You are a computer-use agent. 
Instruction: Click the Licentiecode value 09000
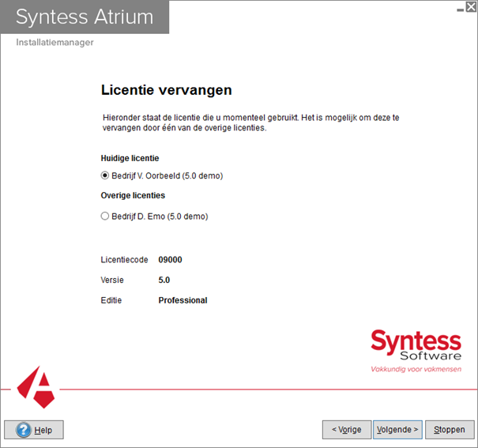click(x=170, y=260)
